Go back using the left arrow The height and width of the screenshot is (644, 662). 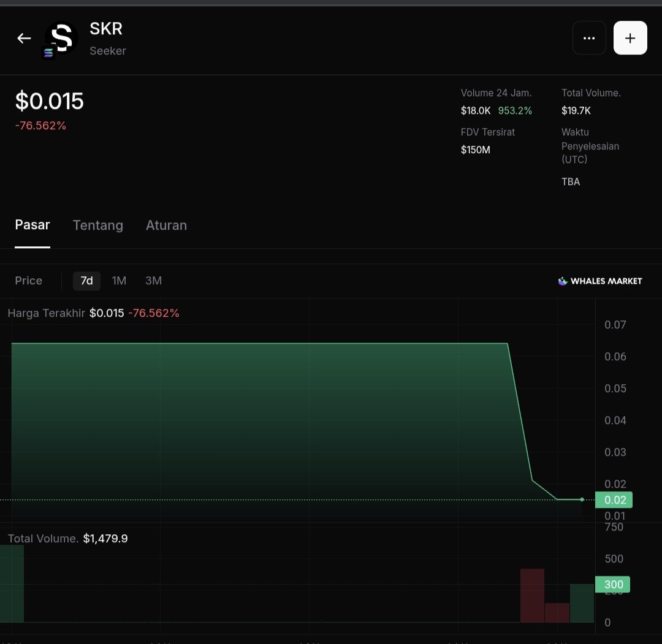pyautogui.click(x=24, y=39)
